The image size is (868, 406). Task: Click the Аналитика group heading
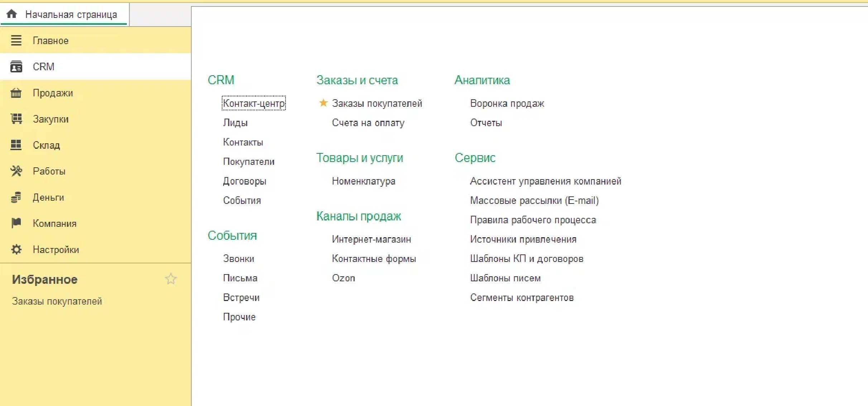coord(482,80)
